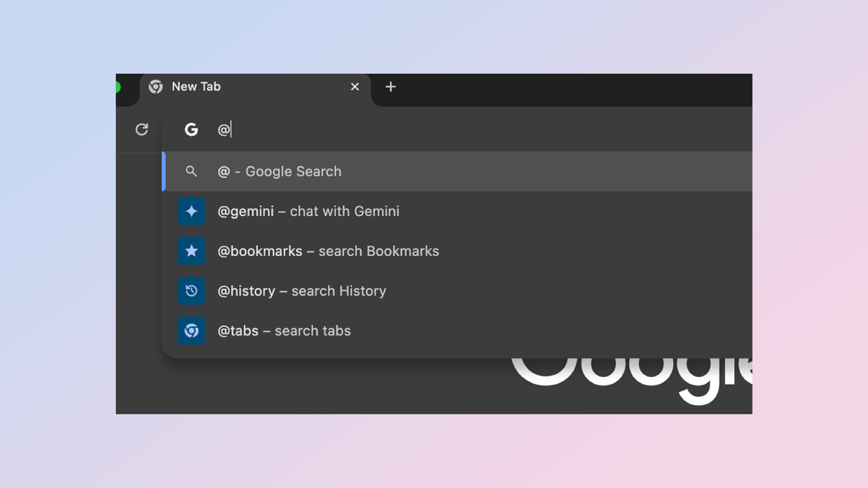Viewport: 868px width, 488px height.
Task: Click the Google G icon in address bar
Action: [x=192, y=130]
